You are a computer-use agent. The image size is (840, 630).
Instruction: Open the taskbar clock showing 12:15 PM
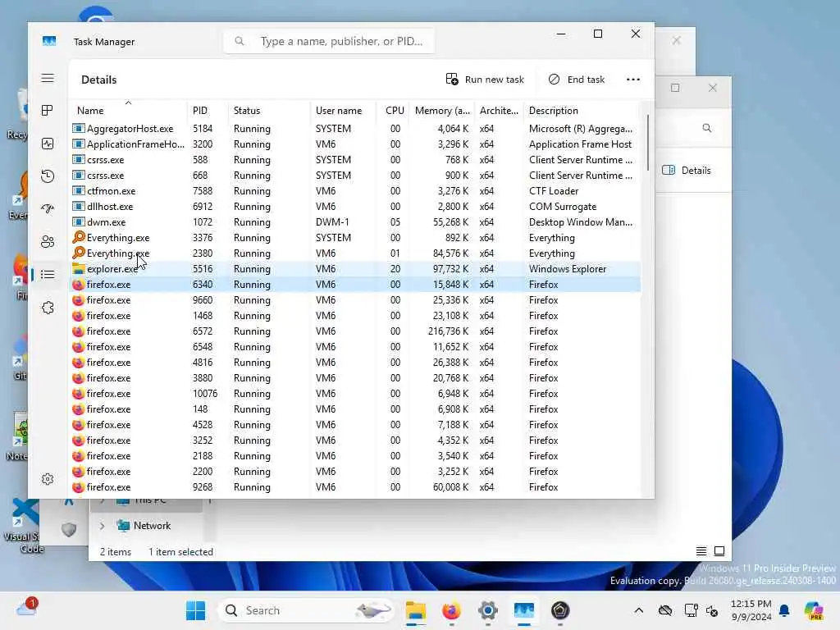click(x=751, y=610)
